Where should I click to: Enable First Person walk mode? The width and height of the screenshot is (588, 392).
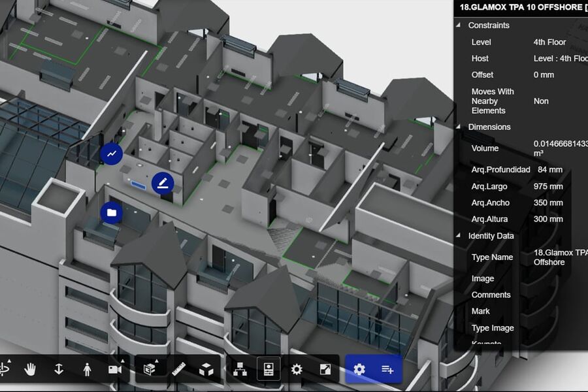point(88,369)
